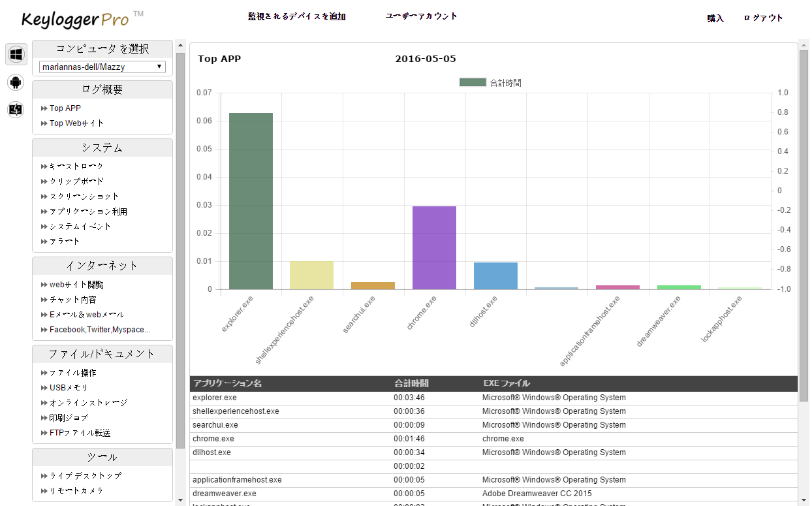812x506 pixels.
Task: Open the computer selection dropdown mariannas-dell/Mazzy
Action: pyautogui.click(x=102, y=67)
